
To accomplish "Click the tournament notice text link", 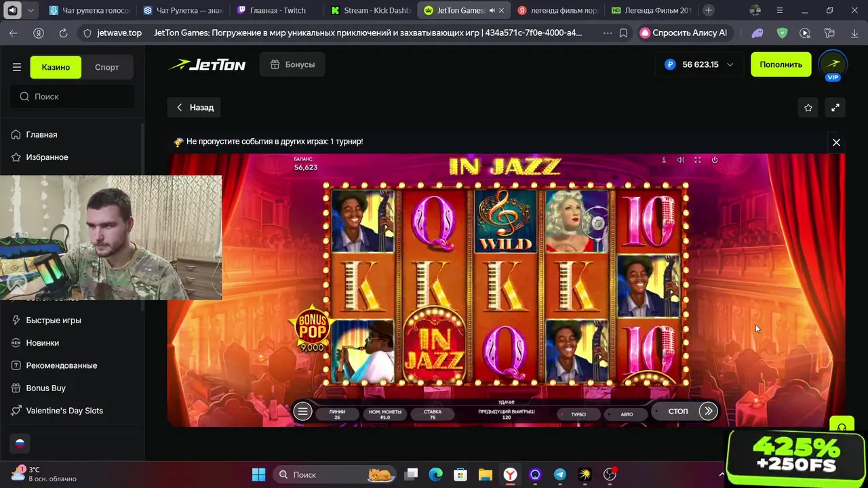I will pyautogui.click(x=275, y=142).
